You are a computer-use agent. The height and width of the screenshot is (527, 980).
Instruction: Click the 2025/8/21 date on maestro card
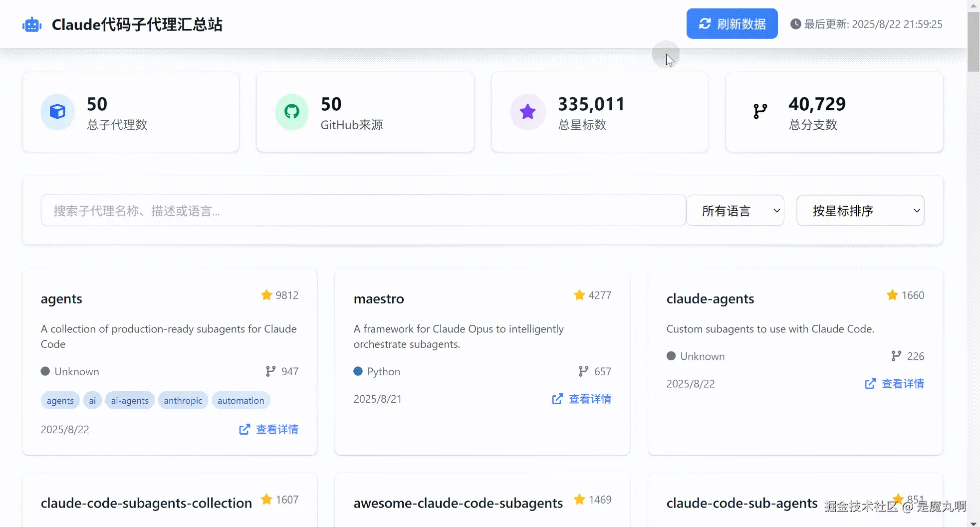[x=378, y=399]
